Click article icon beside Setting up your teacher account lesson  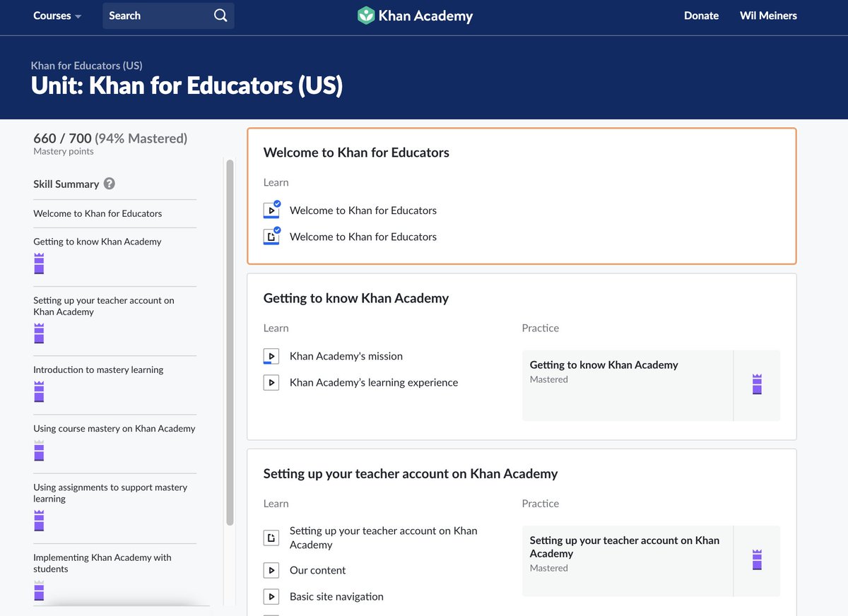[271, 538]
